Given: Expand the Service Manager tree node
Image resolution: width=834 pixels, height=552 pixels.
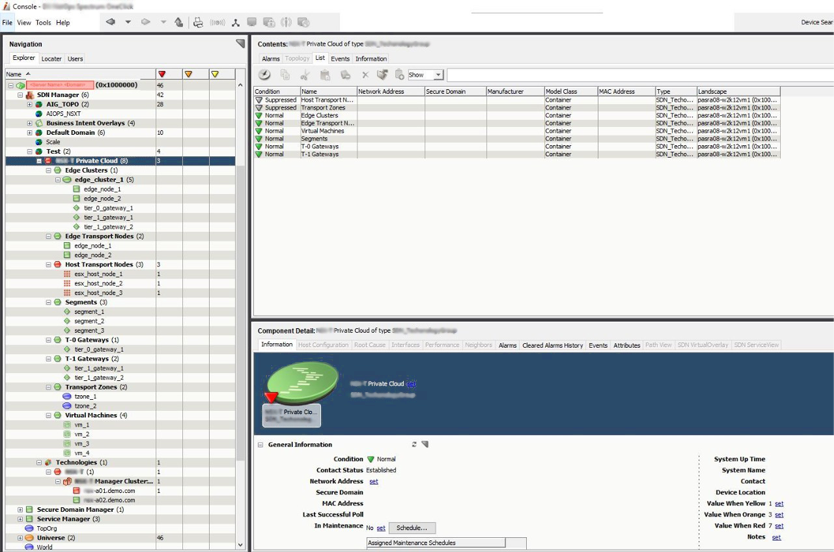Looking at the screenshot, I should 20,519.
